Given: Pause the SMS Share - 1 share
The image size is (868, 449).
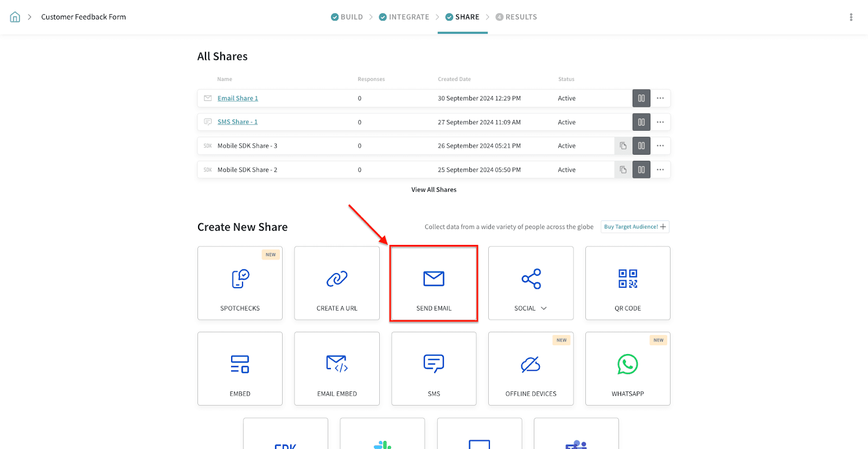Looking at the screenshot, I should (x=641, y=122).
